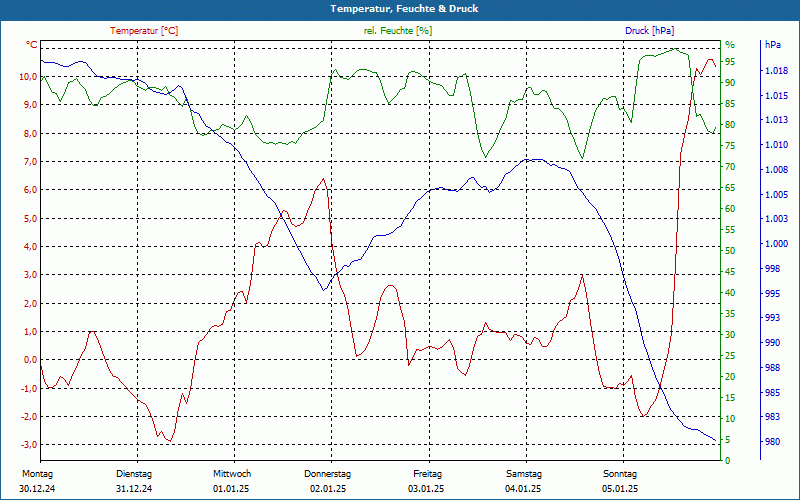Click temperature axis value '-2,0'

pyautogui.click(x=29, y=416)
